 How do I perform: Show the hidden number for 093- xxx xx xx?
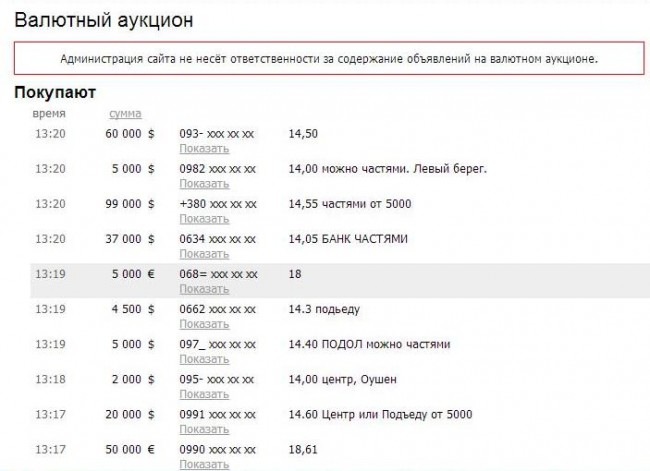(204, 149)
